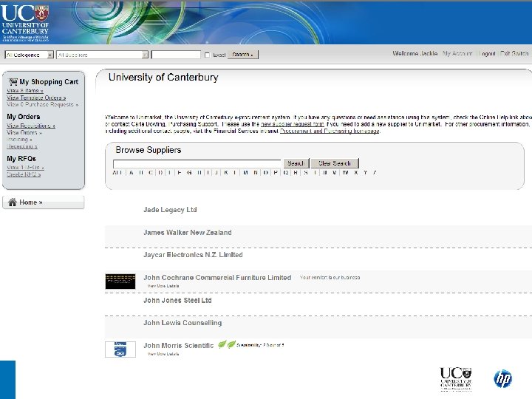Open View 0 Purchase Requests link
This screenshot has height=399, width=532.
pos(42,104)
